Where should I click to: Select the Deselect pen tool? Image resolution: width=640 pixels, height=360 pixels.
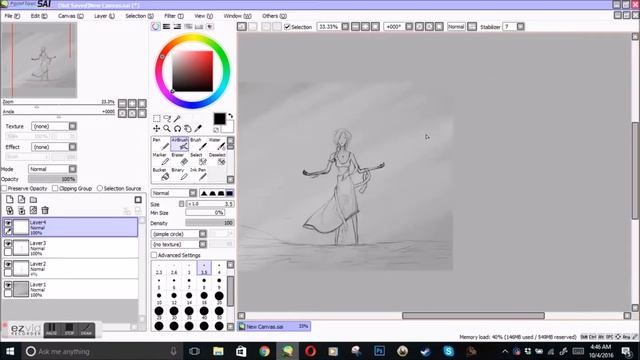pyautogui.click(x=217, y=159)
